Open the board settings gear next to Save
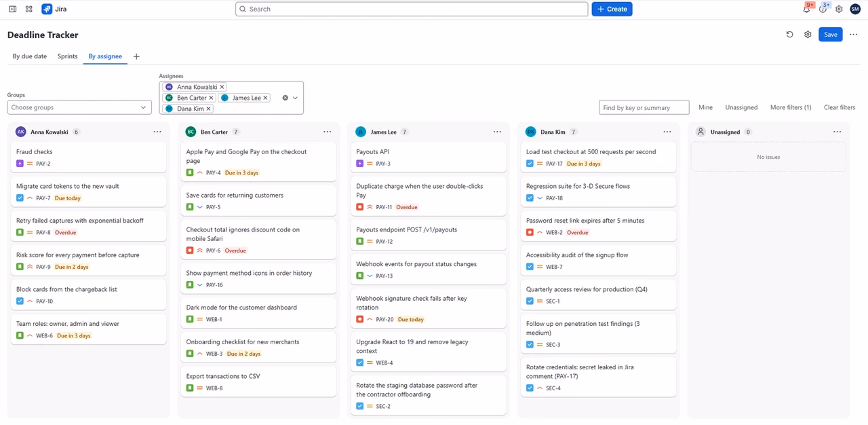 click(808, 35)
